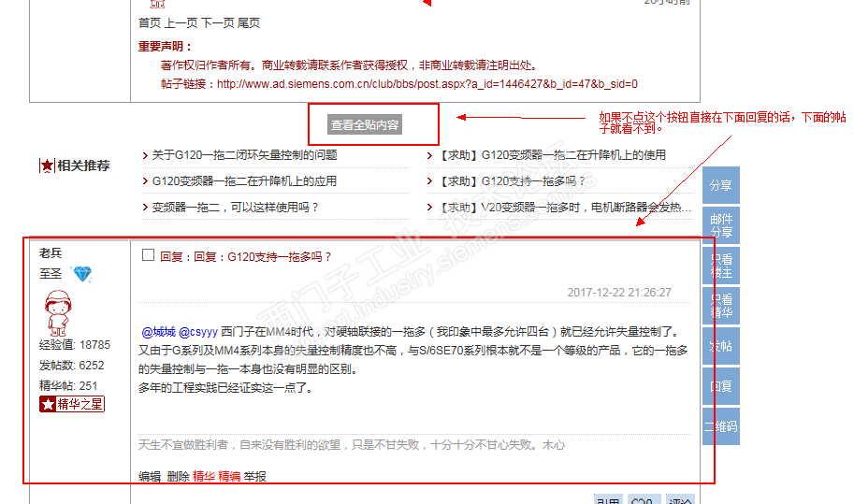
Task: Go to 首页 pagination link
Action: tap(150, 22)
